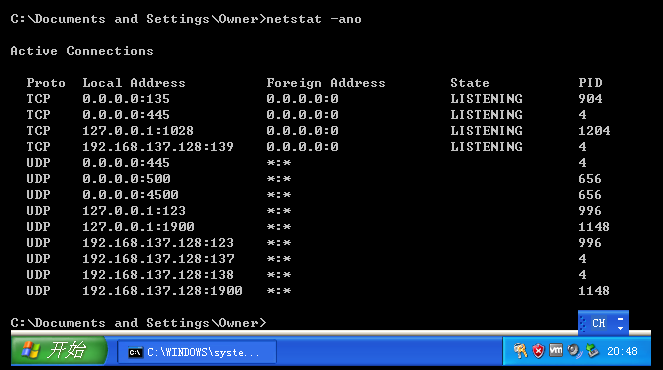Image resolution: width=663 pixels, height=370 pixels.
Task: Click the typed command netstat -ano
Action: 314,19
